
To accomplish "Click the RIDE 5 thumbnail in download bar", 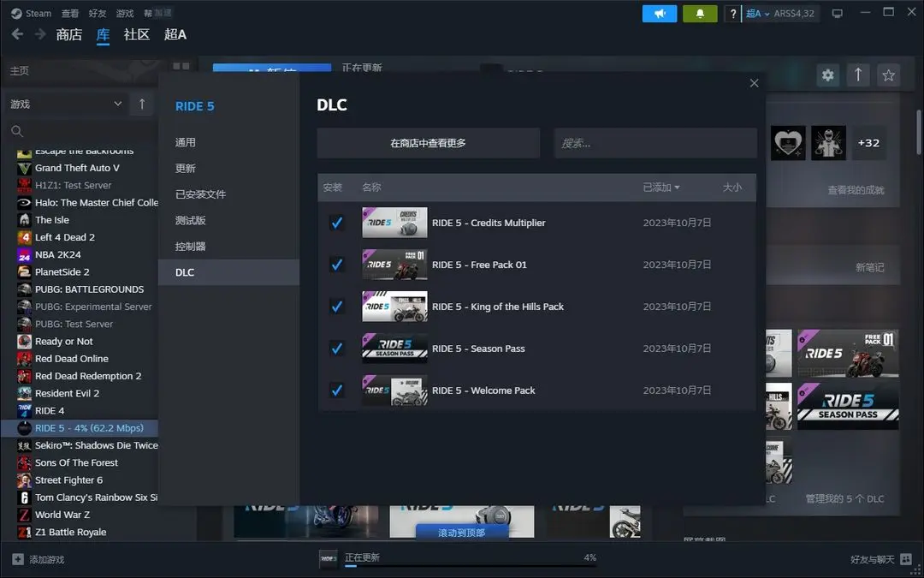I will point(329,559).
